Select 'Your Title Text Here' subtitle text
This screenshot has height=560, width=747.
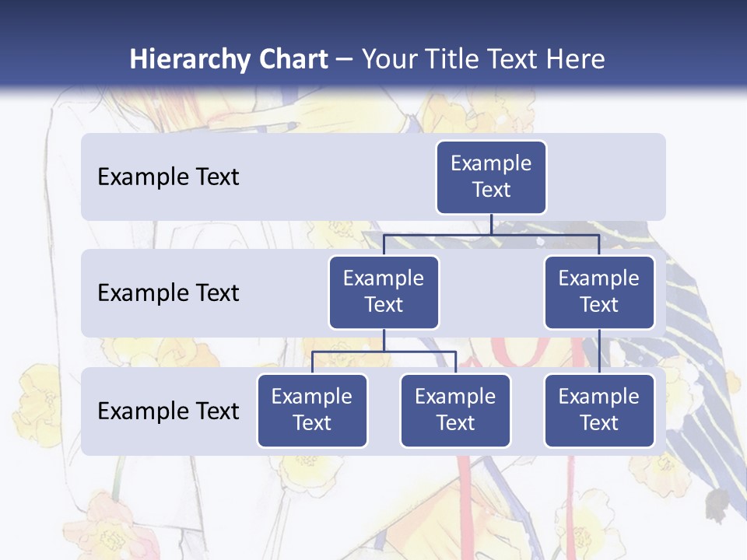pos(483,59)
